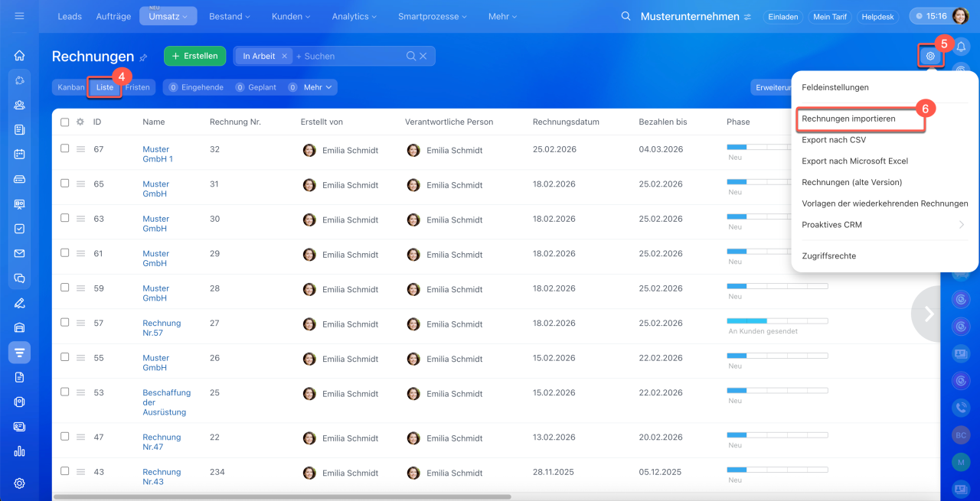Pin the Rechnungen page with pin icon
Viewport: 980px width, 501px height.
tap(143, 57)
